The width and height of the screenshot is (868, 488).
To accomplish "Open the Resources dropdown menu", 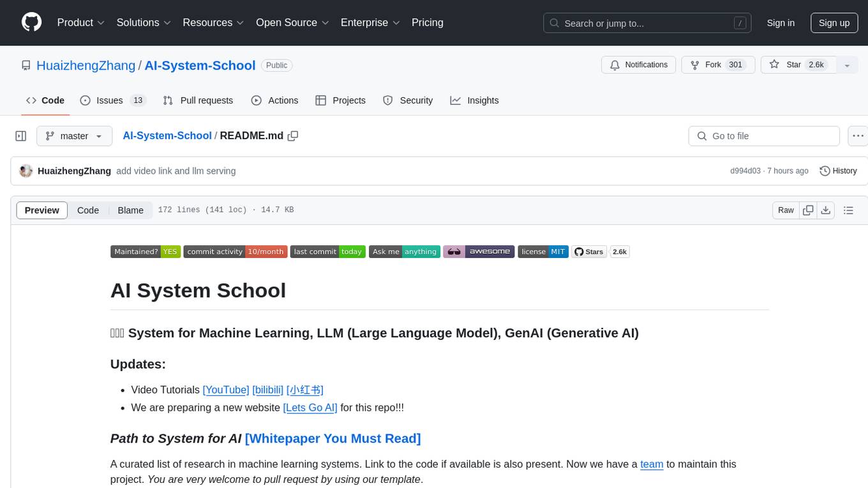I will [213, 22].
